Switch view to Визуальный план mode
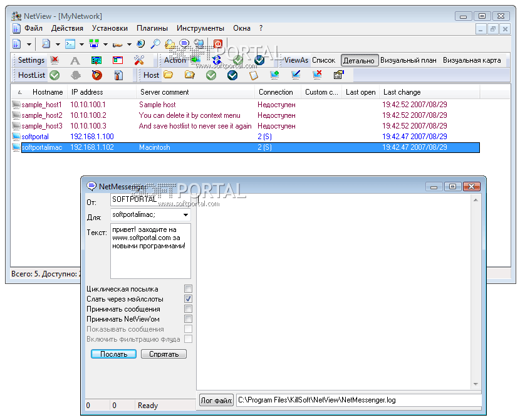The image size is (520, 420). coord(408,60)
